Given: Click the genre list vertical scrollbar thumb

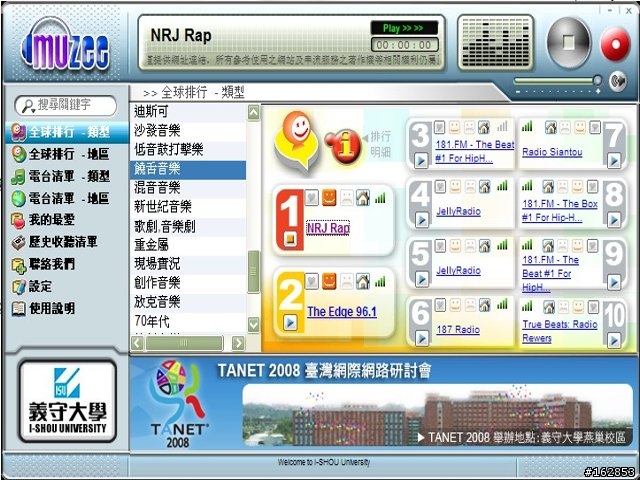Looking at the screenshot, I should [253, 271].
